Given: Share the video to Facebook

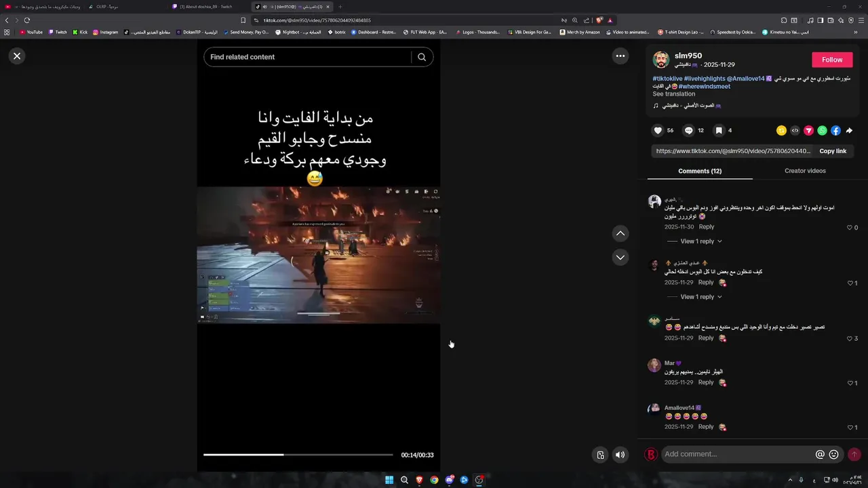Looking at the screenshot, I should [x=835, y=130].
